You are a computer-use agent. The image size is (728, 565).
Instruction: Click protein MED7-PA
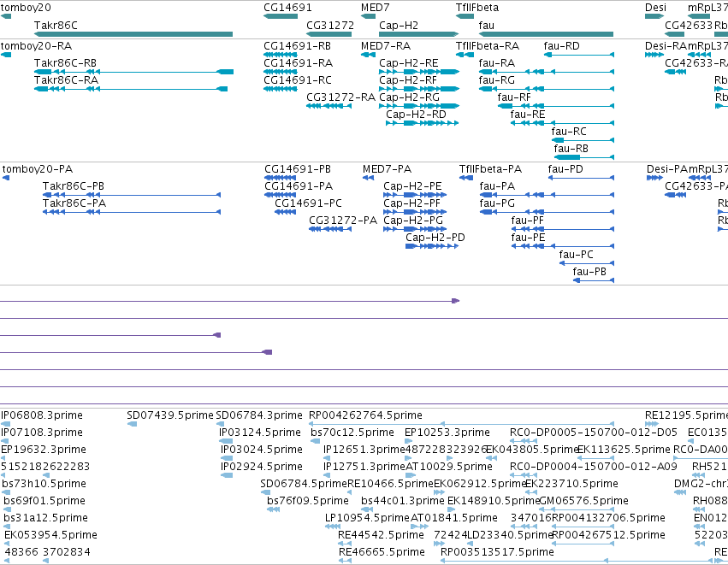coord(368,178)
